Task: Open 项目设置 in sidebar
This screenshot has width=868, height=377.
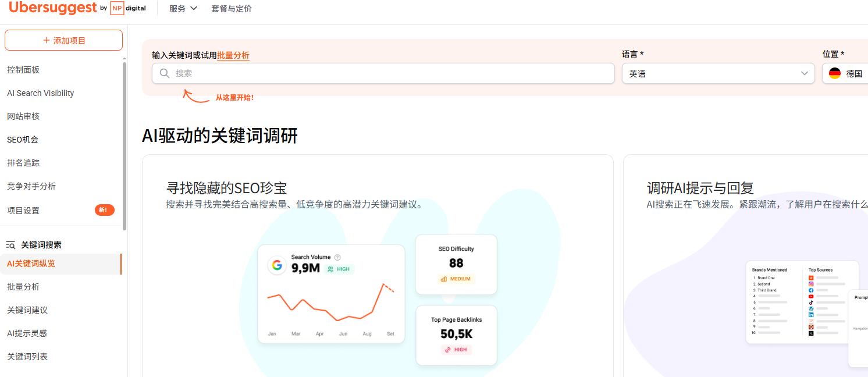Action: click(x=23, y=211)
